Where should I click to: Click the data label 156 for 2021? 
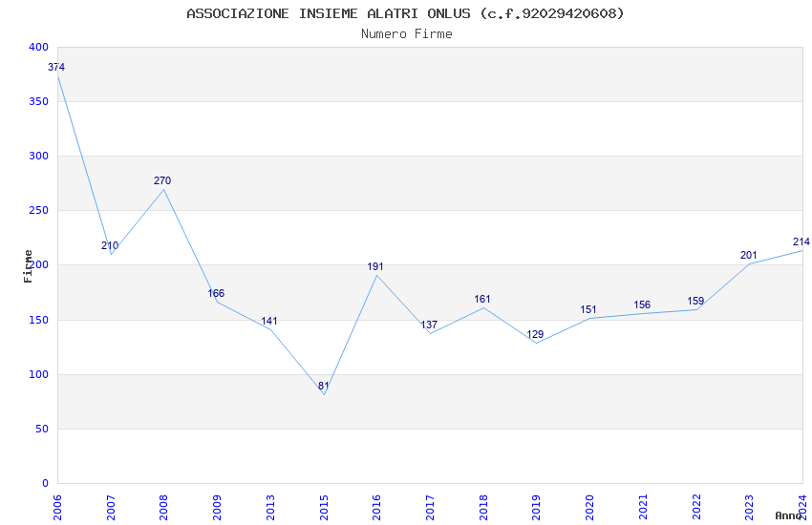[x=642, y=304]
